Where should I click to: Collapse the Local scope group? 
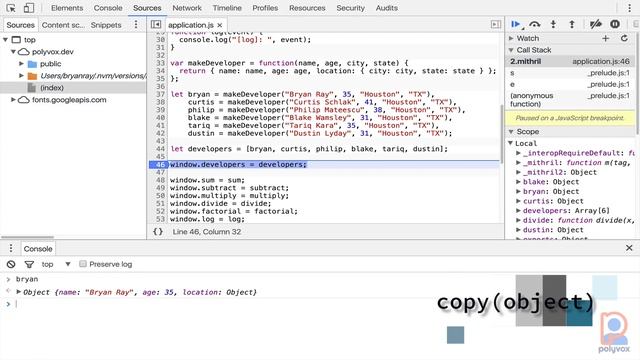point(511,143)
